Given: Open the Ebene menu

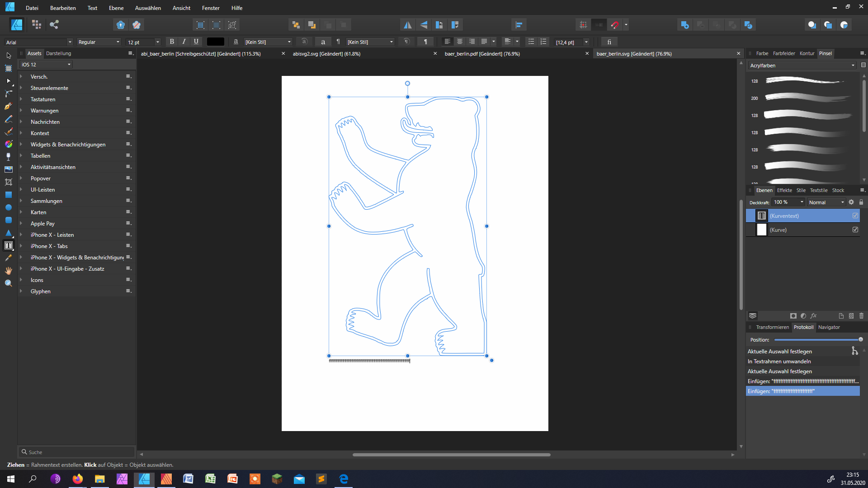Looking at the screenshot, I should pos(116,8).
